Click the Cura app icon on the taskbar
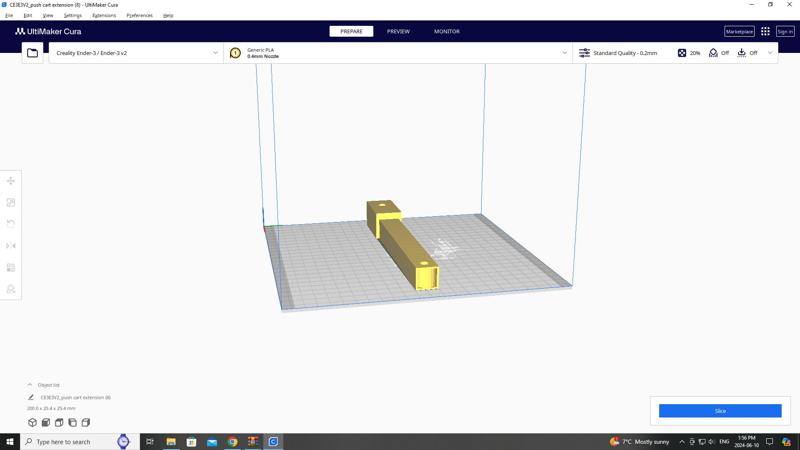Viewport: 800px width, 450px height. 273,442
